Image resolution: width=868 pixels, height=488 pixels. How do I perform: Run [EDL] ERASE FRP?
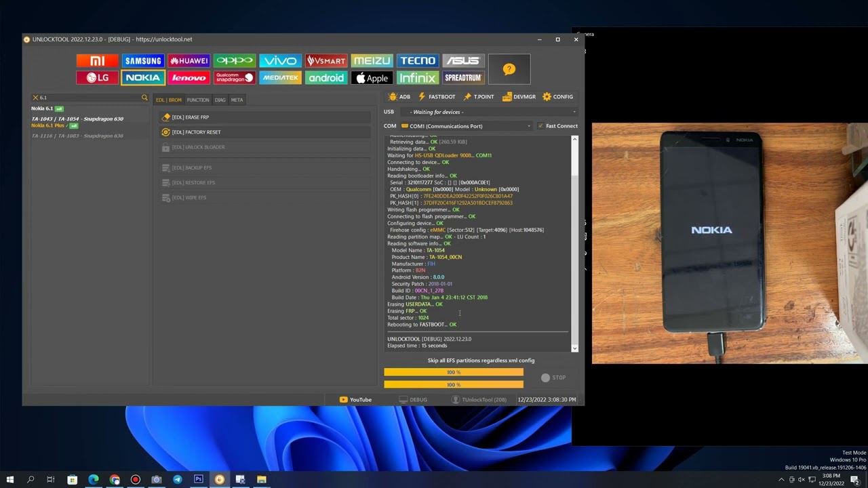265,117
